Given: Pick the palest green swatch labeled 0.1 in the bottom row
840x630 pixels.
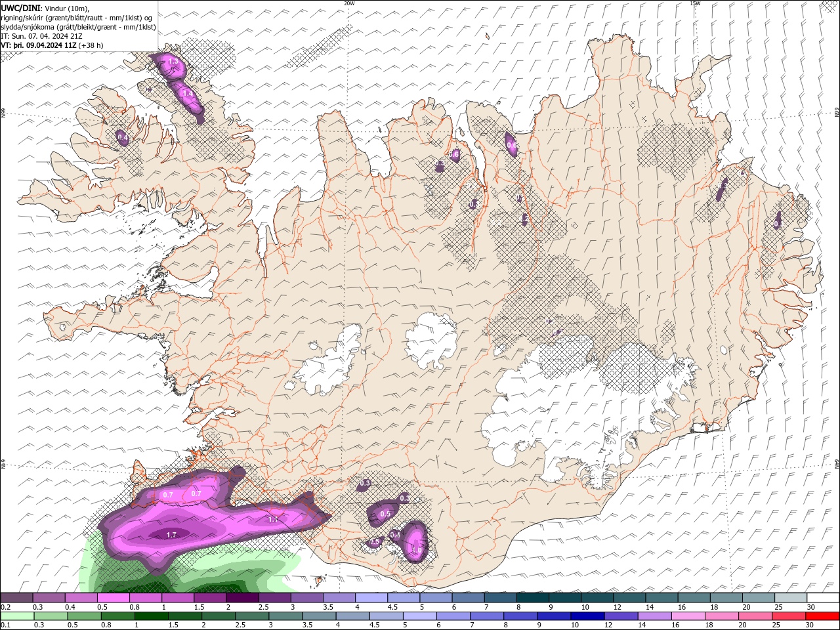Looking at the screenshot, I should click(x=17, y=616).
